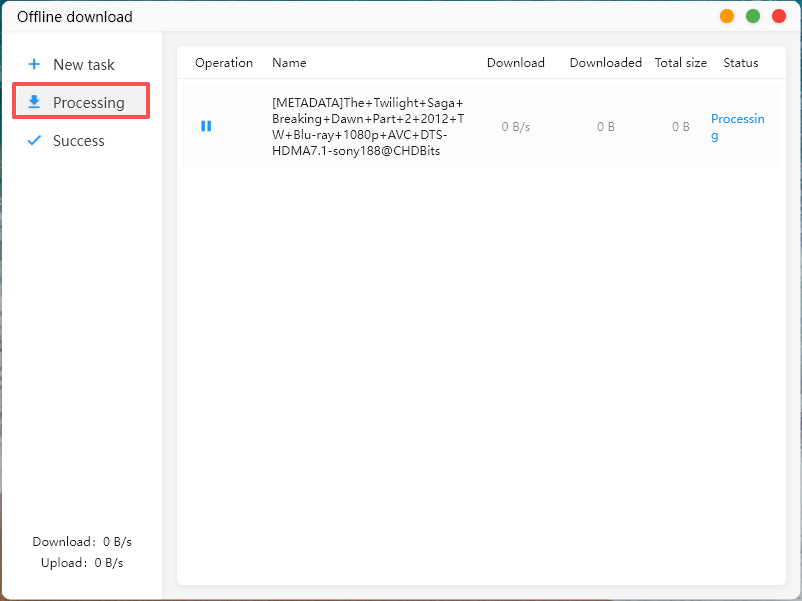Pause the Twilight Saga download task

206,126
